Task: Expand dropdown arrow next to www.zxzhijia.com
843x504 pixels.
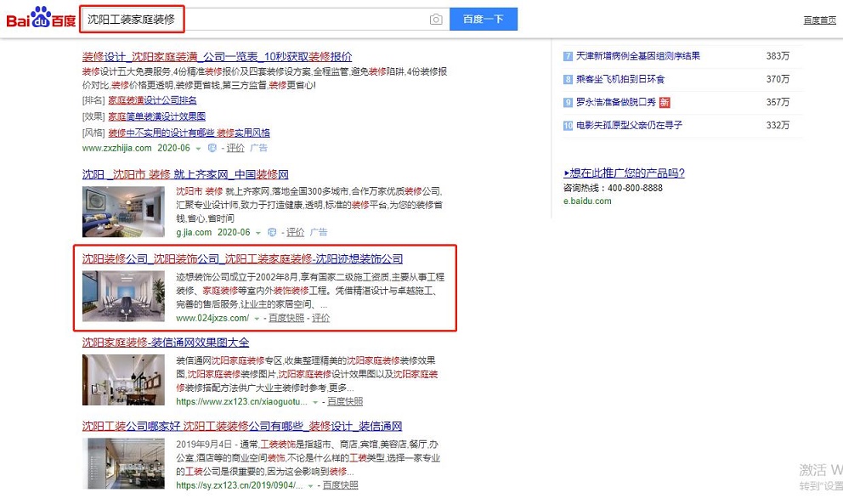Action: [x=198, y=149]
